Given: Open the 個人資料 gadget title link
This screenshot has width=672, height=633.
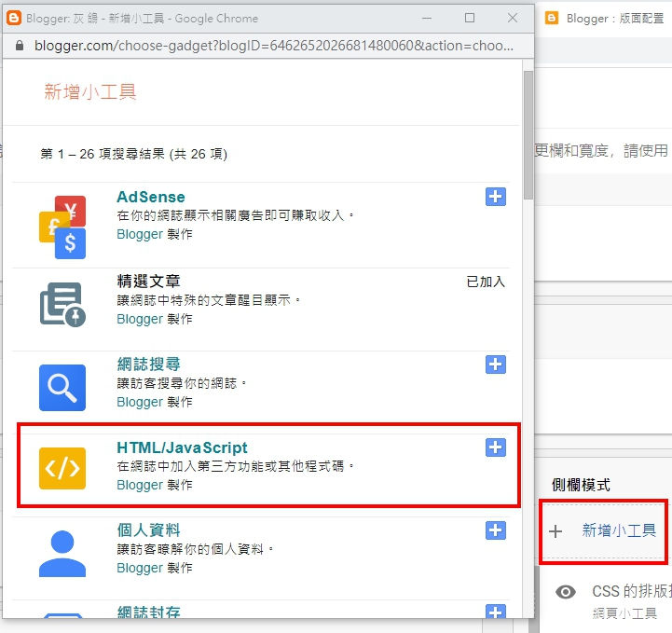Looking at the screenshot, I should click(x=149, y=530).
